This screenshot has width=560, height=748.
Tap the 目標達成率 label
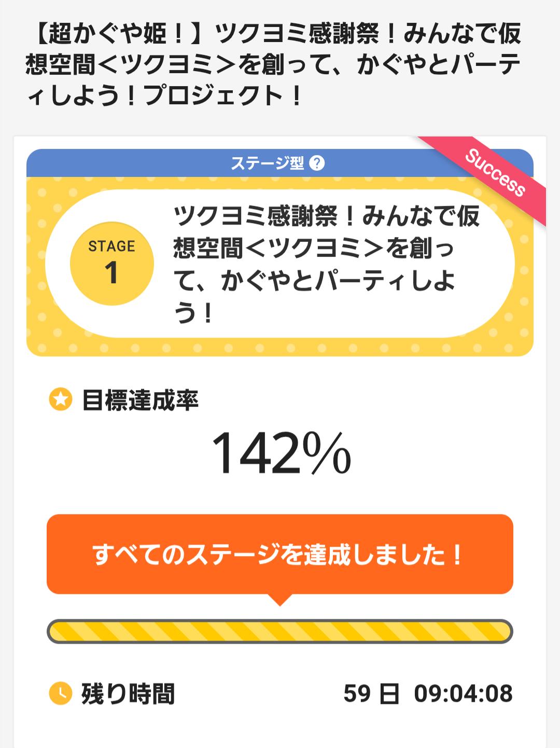[140, 400]
